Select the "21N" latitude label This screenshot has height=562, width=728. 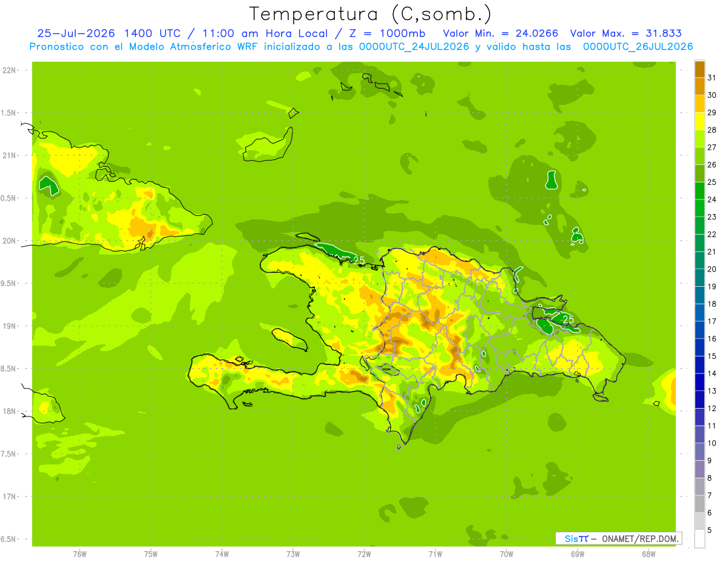pos(9,156)
